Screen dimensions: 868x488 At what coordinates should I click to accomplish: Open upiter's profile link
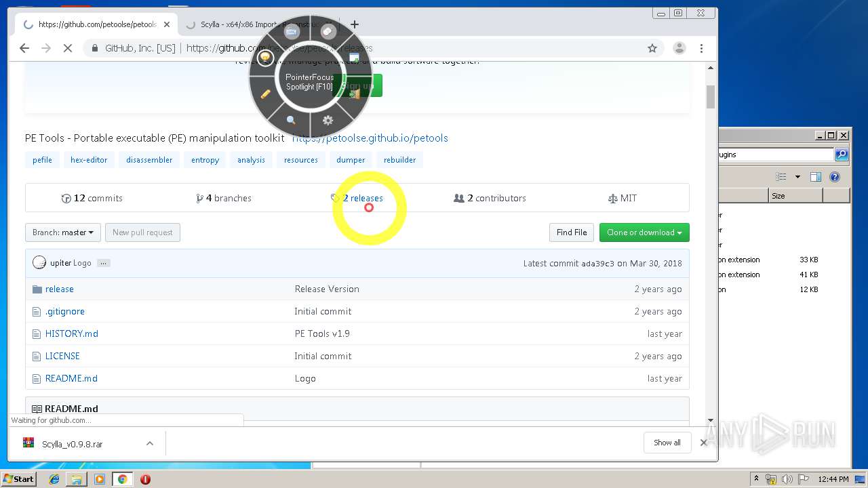[x=60, y=263]
